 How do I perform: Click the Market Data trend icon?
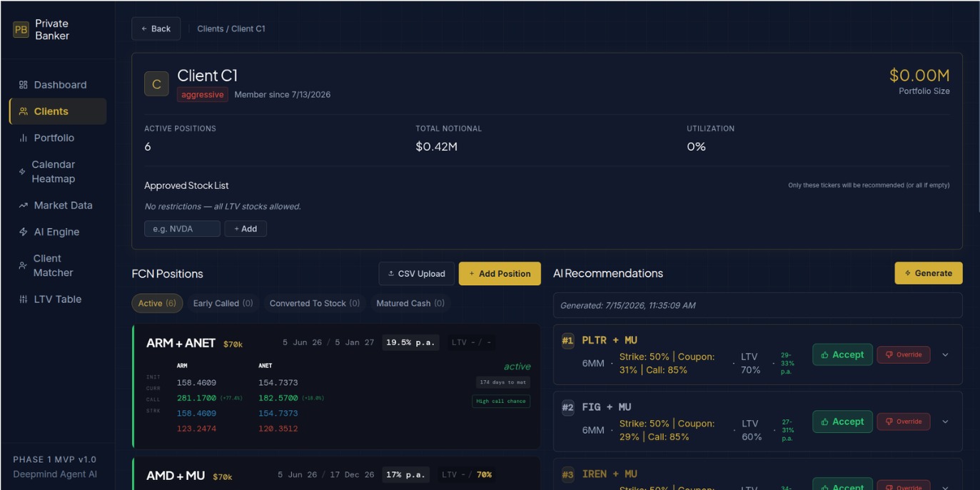coord(23,205)
